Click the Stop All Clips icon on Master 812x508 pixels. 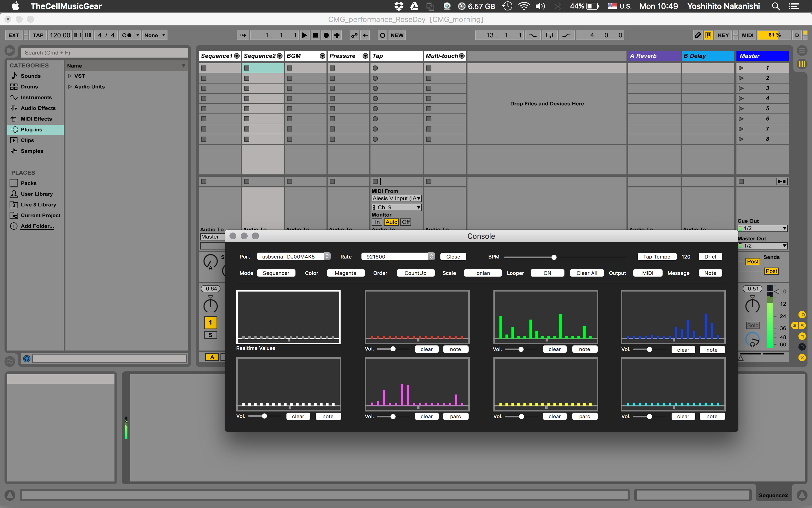pyautogui.click(x=741, y=181)
